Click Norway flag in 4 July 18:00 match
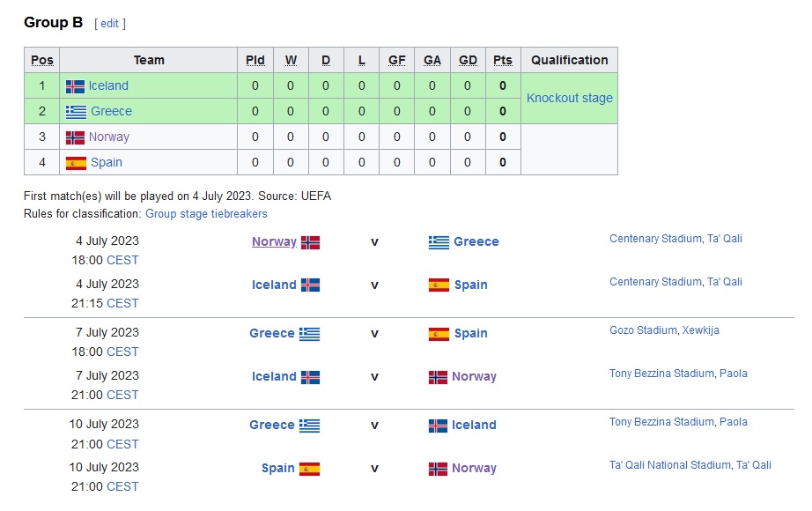Viewport: 812px width, 511px height. coord(310,242)
